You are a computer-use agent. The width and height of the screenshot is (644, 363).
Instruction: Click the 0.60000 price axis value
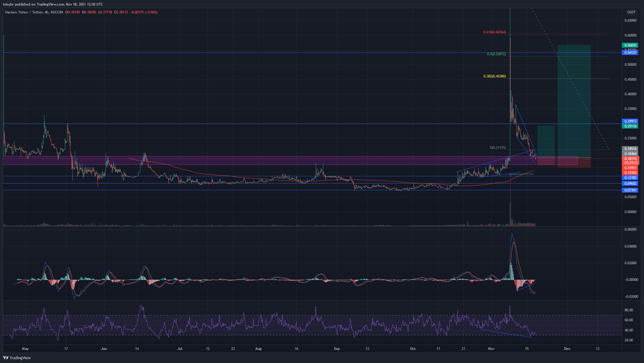(x=630, y=35)
